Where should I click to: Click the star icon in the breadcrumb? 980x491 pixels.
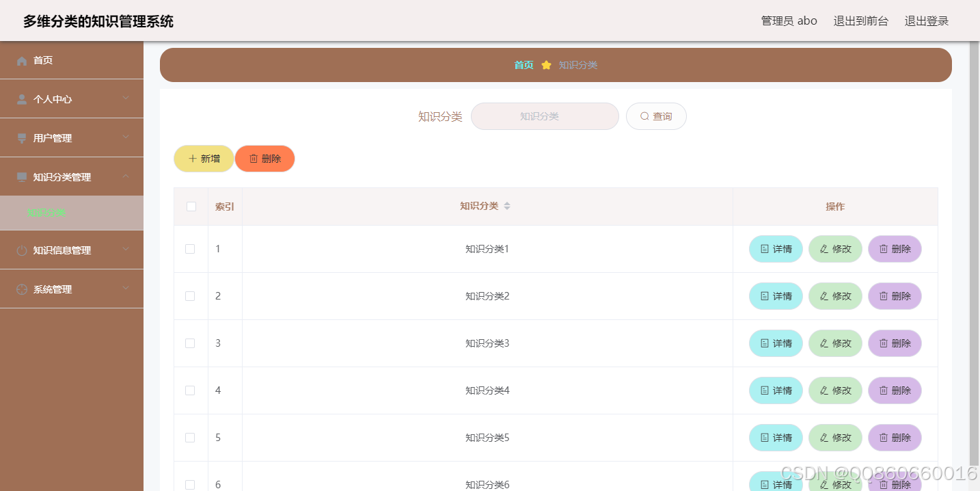point(546,65)
